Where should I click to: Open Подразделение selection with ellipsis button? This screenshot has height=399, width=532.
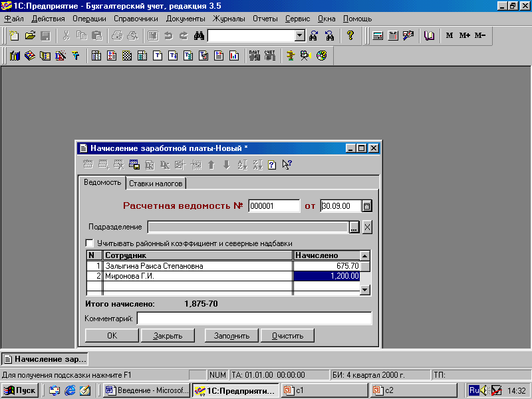pyautogui.click(x=354, y=227)
